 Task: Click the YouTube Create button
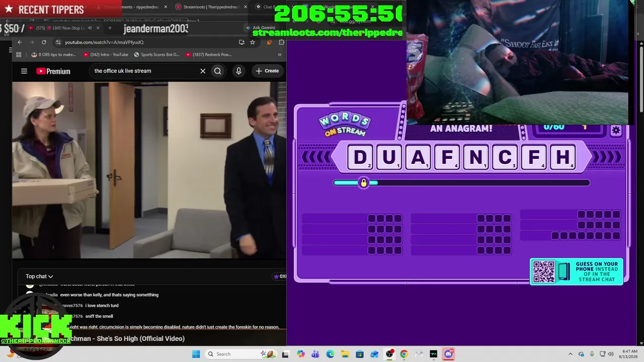tap(267, 71)
